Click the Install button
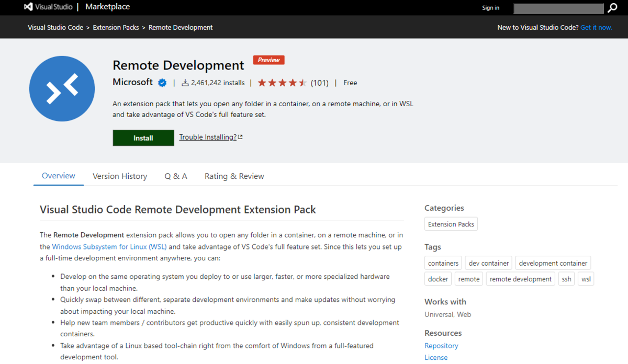This screenshot has height=364, width=628. coord(143,138)
